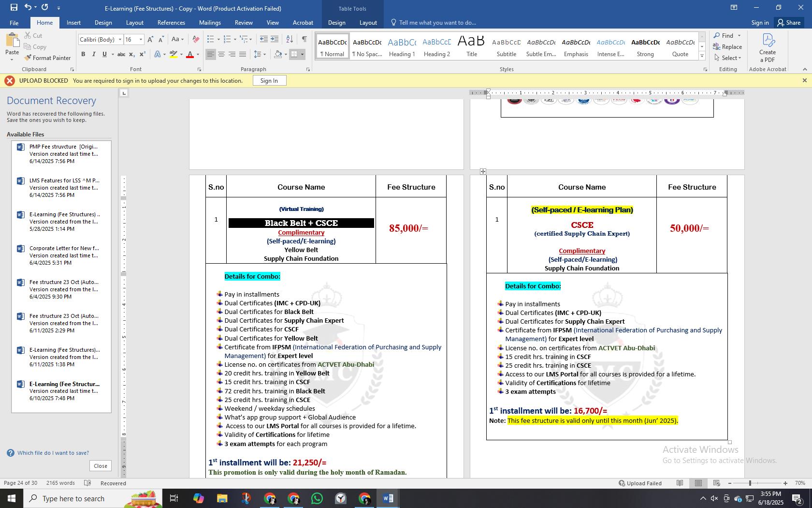Open Table Tools Layout tab

pyautogui.click(x=368, y=23)
